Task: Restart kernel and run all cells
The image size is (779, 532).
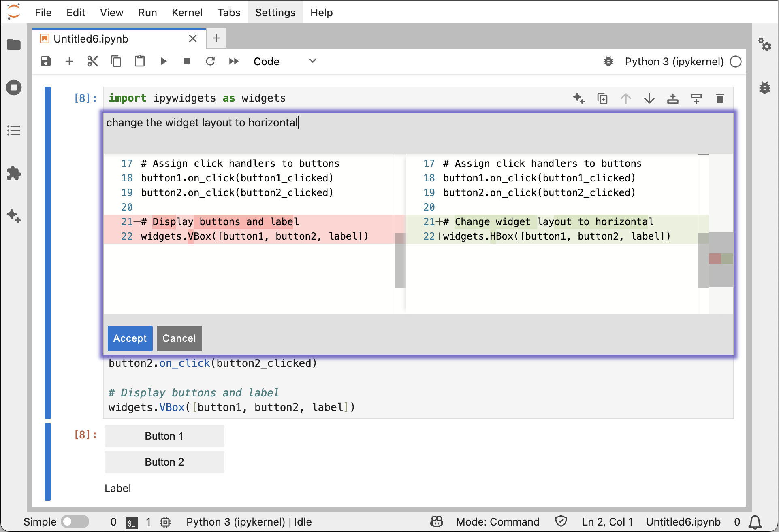Action: click(x=234, y=61)
